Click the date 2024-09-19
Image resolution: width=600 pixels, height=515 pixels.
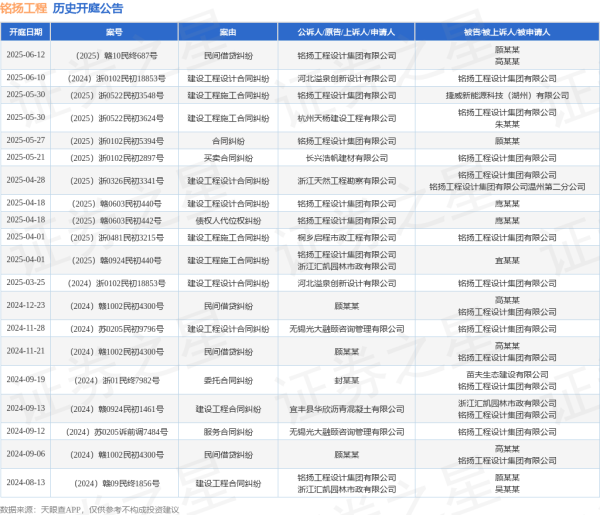(x=26, y=380)
